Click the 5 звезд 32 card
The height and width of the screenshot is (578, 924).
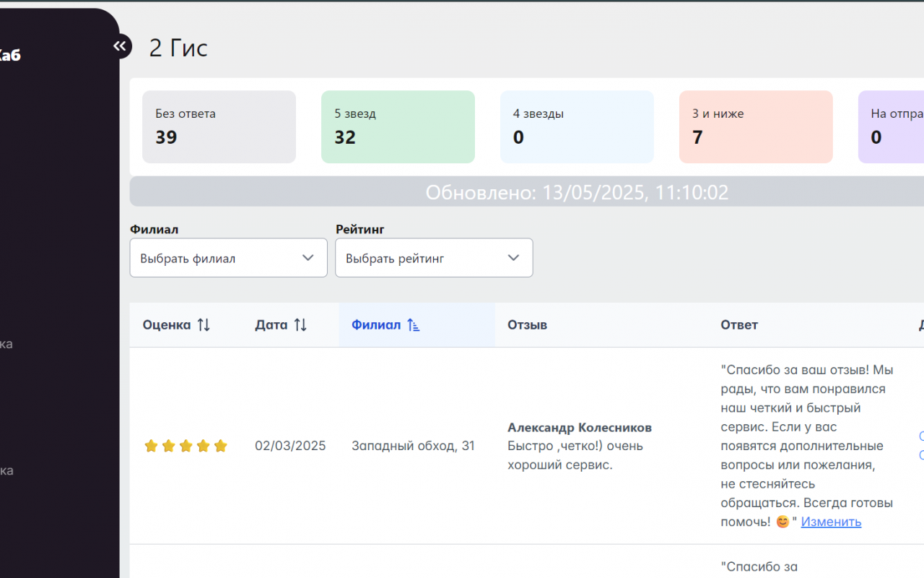point(398,126)
